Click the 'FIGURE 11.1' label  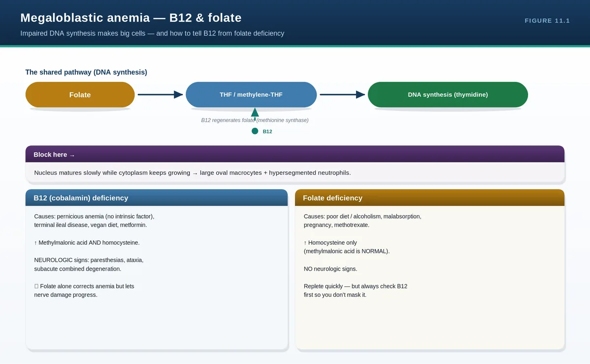(547, 21)
